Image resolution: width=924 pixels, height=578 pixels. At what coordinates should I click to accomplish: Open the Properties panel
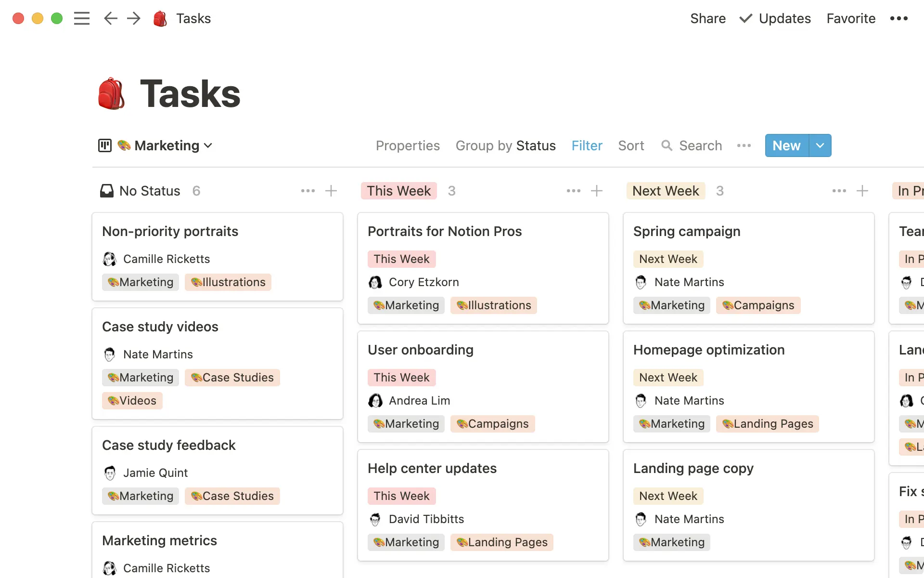(x=408, y=145)
